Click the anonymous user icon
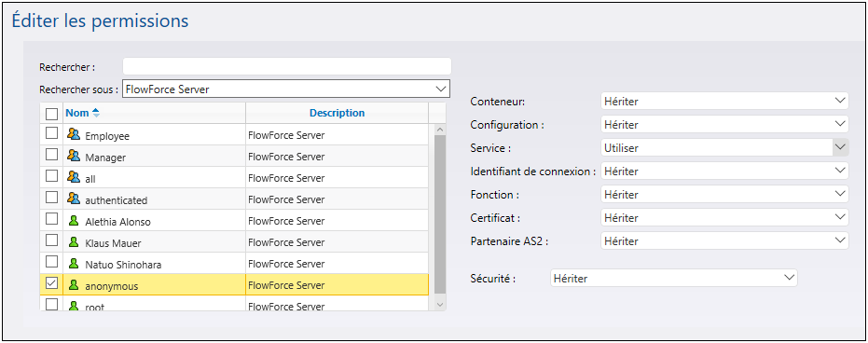 point(74,285)
